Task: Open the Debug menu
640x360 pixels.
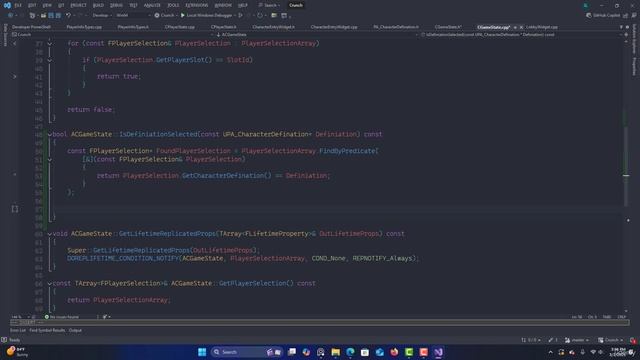Action: click(x=116, y=5)
